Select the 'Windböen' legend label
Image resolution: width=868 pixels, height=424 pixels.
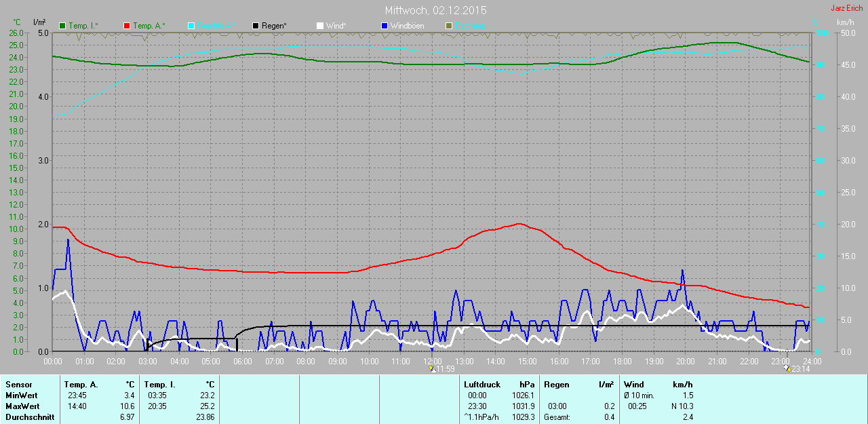tap(407, 26)
